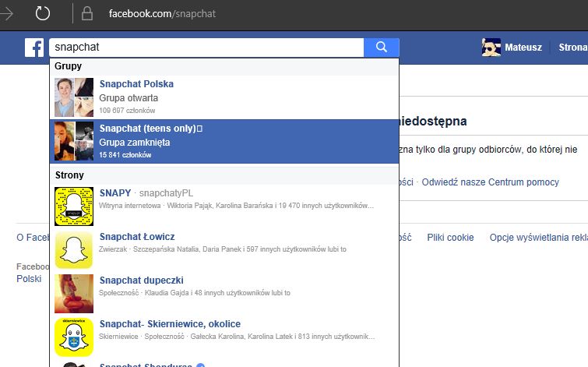The height and width of the screenshot is (367, 588).
Task: Open the Snapchat Łowicz page result
Action: [x=224, y=250]
